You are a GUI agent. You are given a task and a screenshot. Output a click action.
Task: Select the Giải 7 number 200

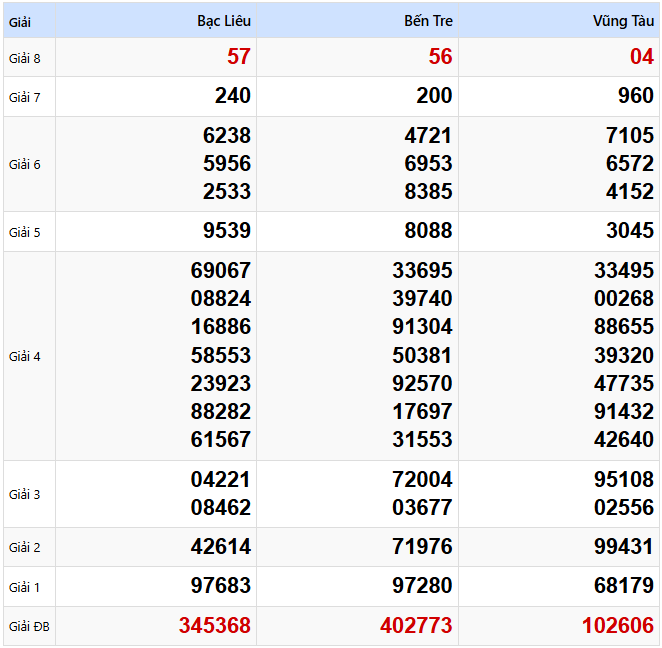(434, 96)
